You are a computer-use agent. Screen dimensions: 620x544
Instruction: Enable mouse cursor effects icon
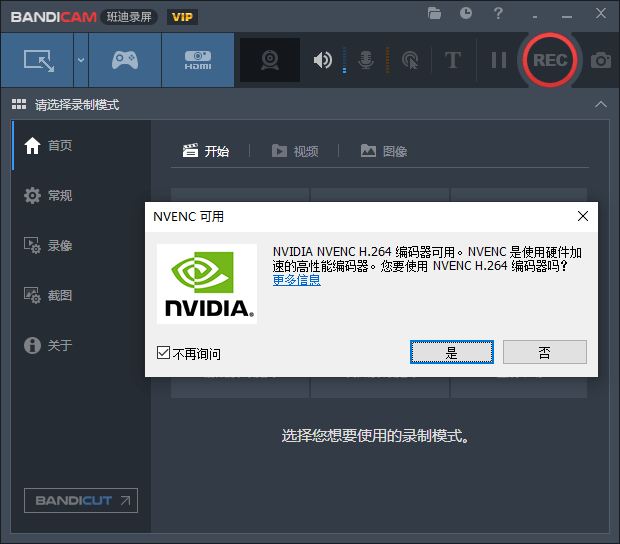409,60
